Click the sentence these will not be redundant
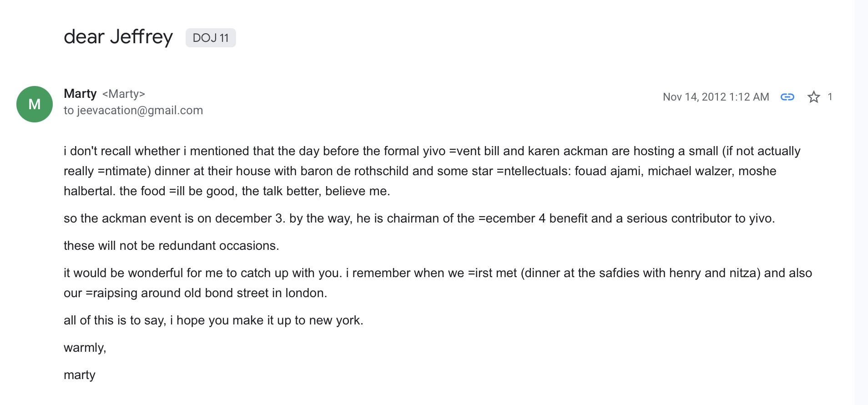The image size is (868, 405). coord(171,246)
